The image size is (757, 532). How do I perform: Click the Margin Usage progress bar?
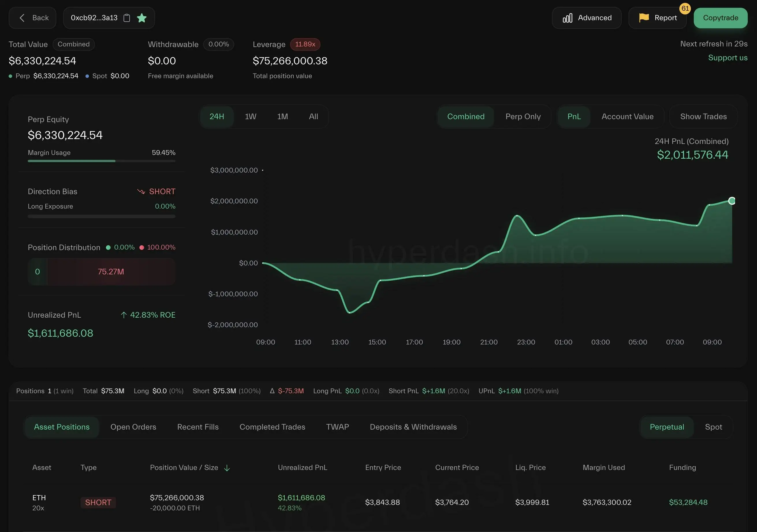pos(101,161)
